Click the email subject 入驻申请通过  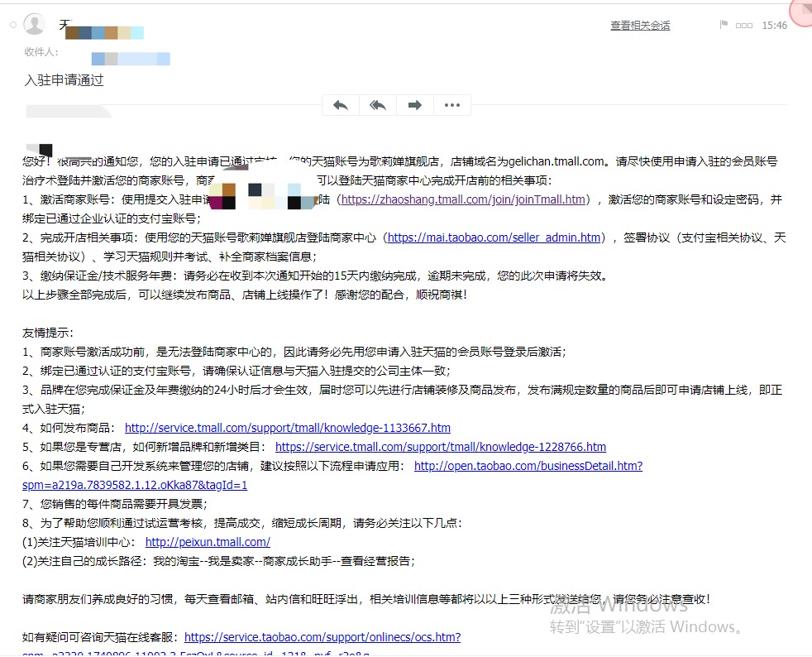[x=64, y=79]
